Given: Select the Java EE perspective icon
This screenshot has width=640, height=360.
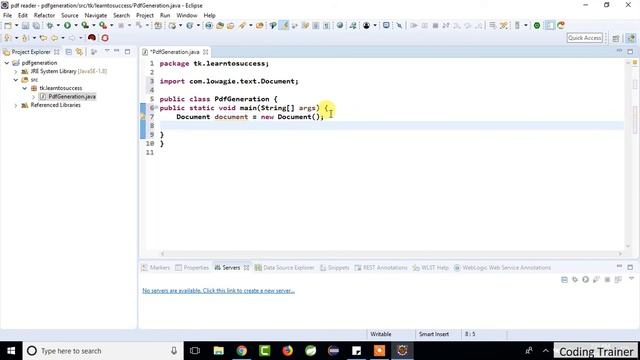Looking at the screenshot, I should click(631, 38).
